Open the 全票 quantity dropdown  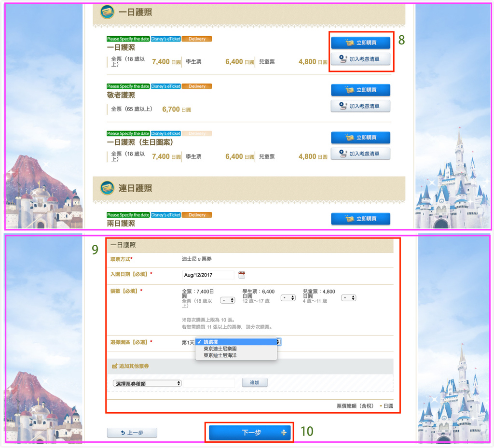228,300
